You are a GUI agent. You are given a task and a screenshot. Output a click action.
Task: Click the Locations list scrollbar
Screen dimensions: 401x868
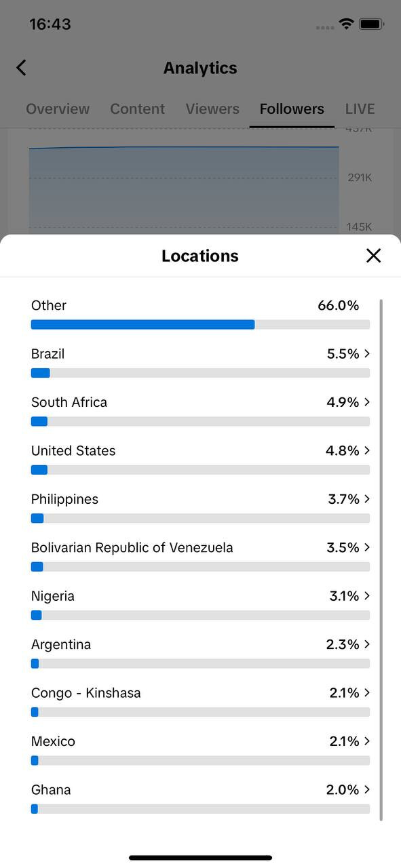(381, 559)
